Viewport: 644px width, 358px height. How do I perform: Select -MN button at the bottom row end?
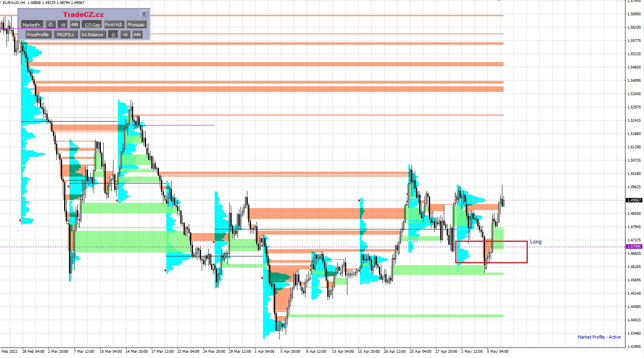pyautogui.click(x=137, y=35)
